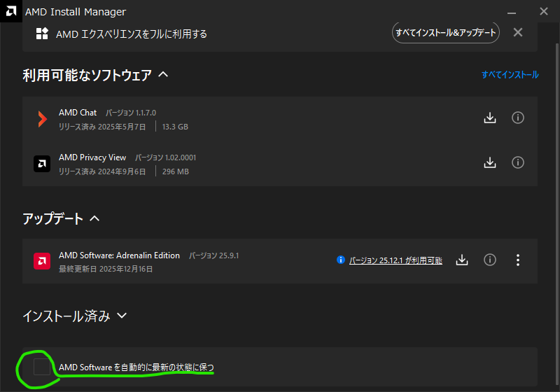Open info for AMD Software: Adrenalin Edition

489,260
